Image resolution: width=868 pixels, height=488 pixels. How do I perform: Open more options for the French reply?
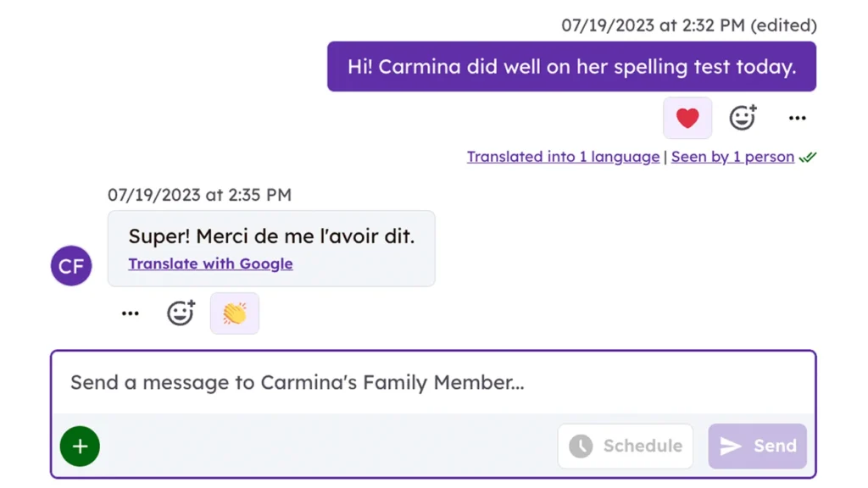(x=130, y=313)
